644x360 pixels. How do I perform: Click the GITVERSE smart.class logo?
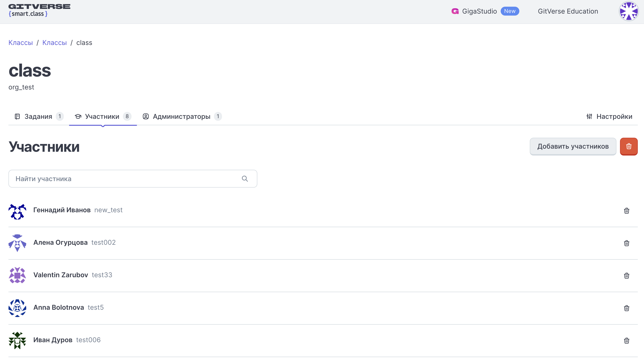[x=39, y=10]
